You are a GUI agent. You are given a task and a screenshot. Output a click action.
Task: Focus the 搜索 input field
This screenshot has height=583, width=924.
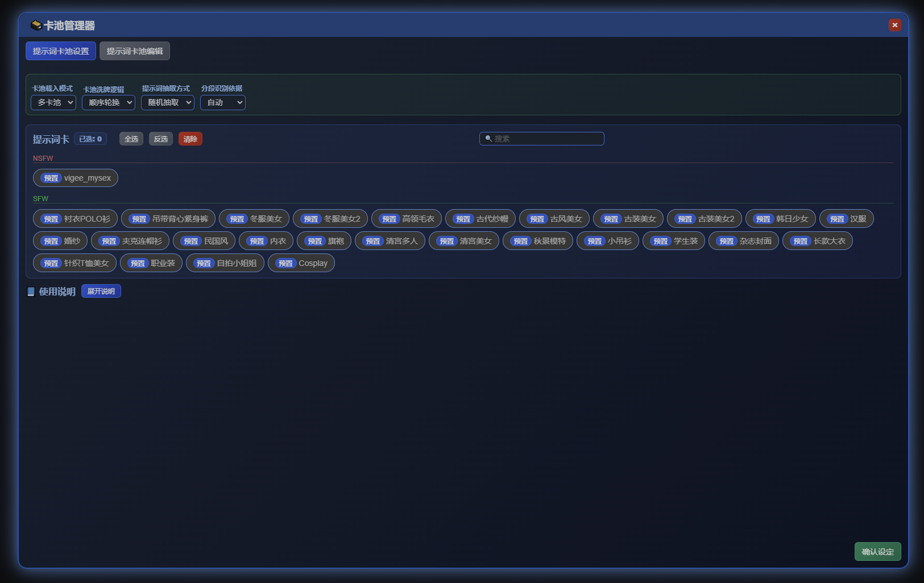pyautogui.click(x=542, y=139)
